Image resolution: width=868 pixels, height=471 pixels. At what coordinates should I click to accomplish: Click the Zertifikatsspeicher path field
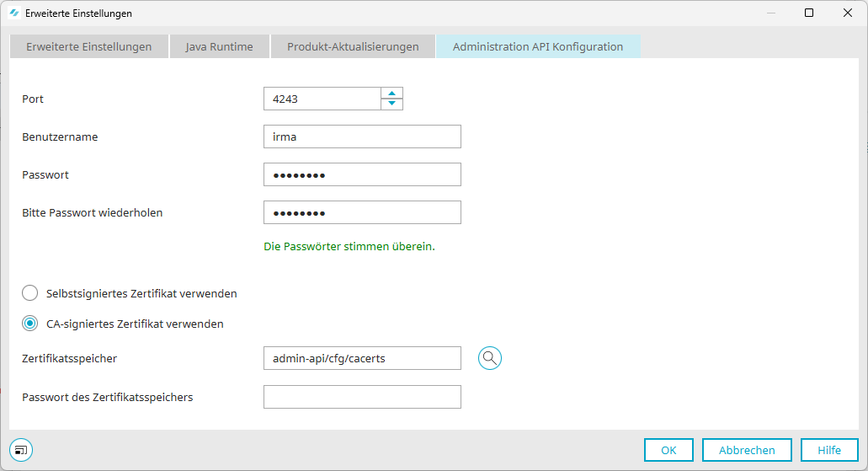[x=362, y=358]
